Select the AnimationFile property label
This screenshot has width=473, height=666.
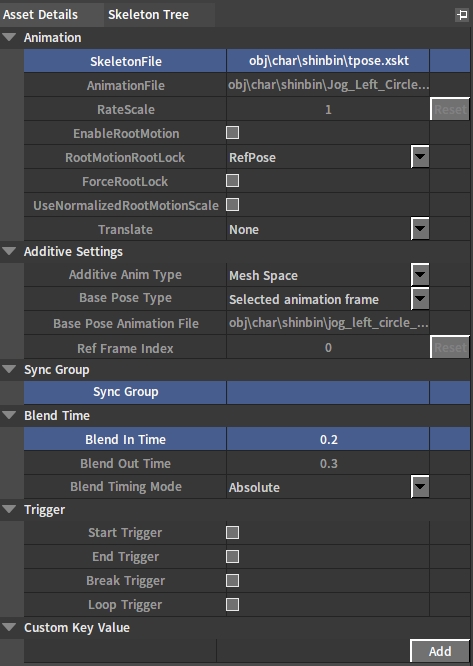click(x=126, y=85)
